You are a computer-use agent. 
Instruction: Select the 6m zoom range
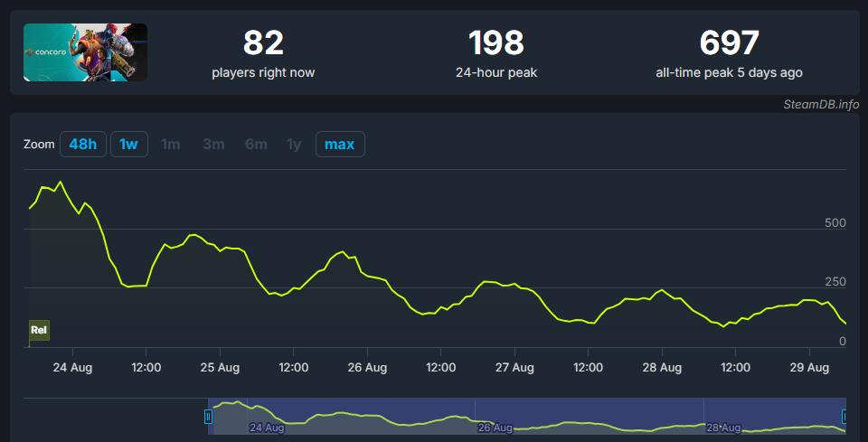pos(256,145)
